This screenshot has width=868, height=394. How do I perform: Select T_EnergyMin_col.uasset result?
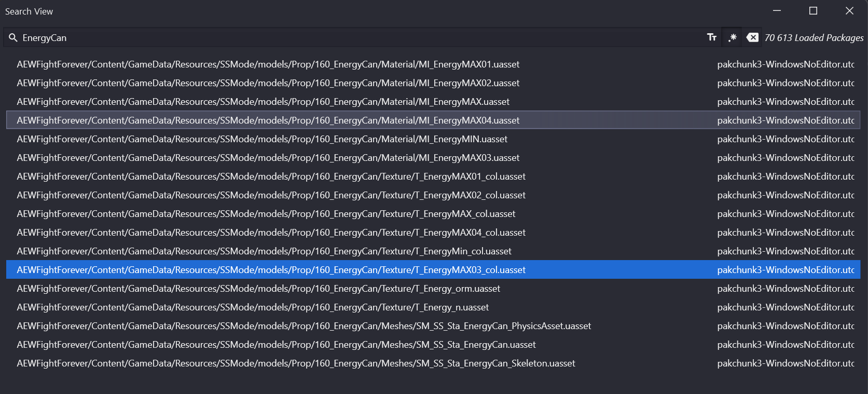[433, 251]
